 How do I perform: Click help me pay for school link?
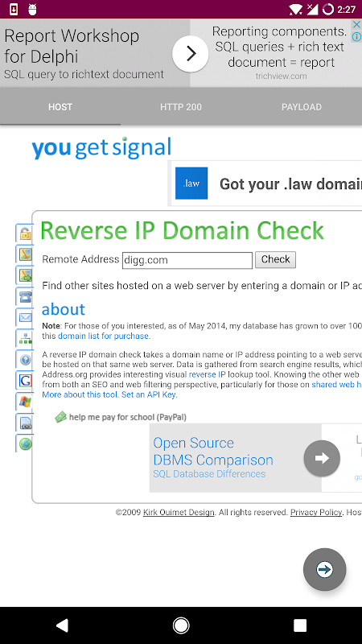click(x=128, y=417)
